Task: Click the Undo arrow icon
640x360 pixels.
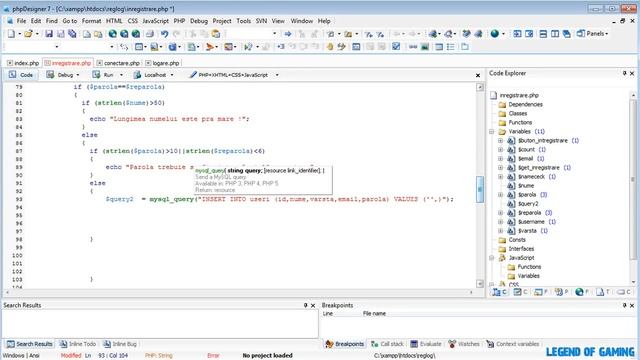Action: [164, 34]
